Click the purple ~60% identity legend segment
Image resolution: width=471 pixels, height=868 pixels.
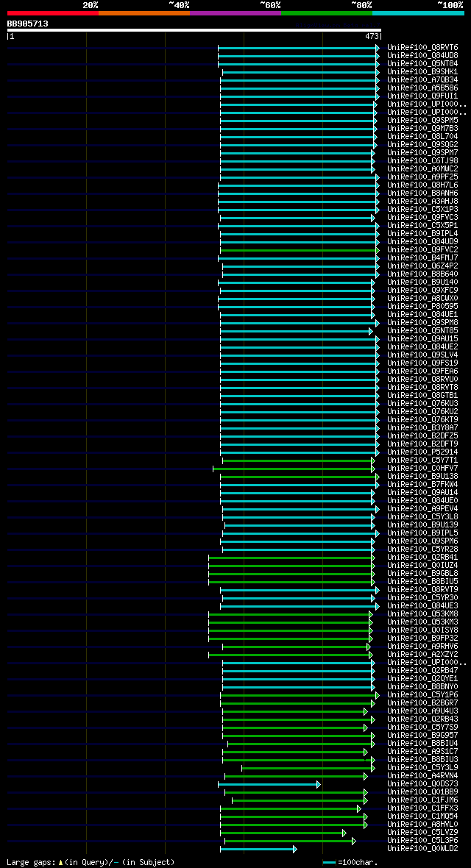[x=235, y=13]
